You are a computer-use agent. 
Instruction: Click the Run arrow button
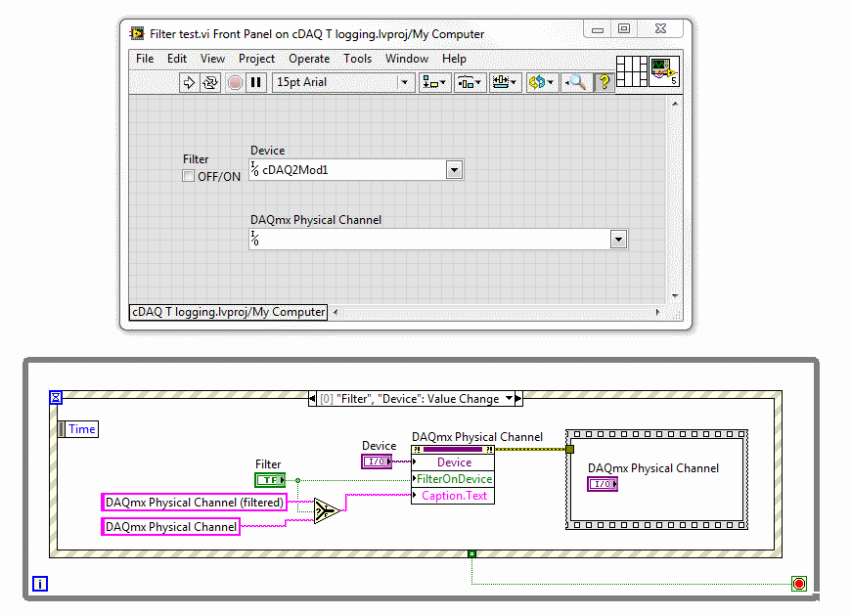[x=189, y=82]
